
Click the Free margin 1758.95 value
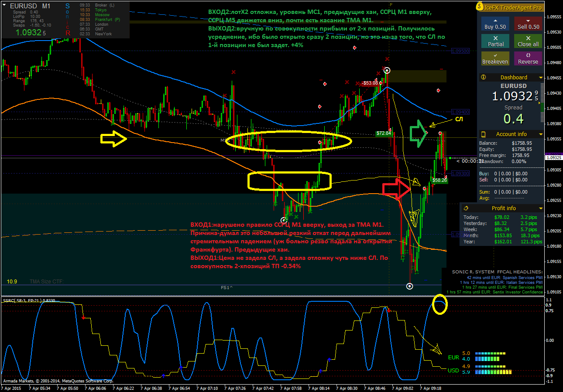point(522,155)
